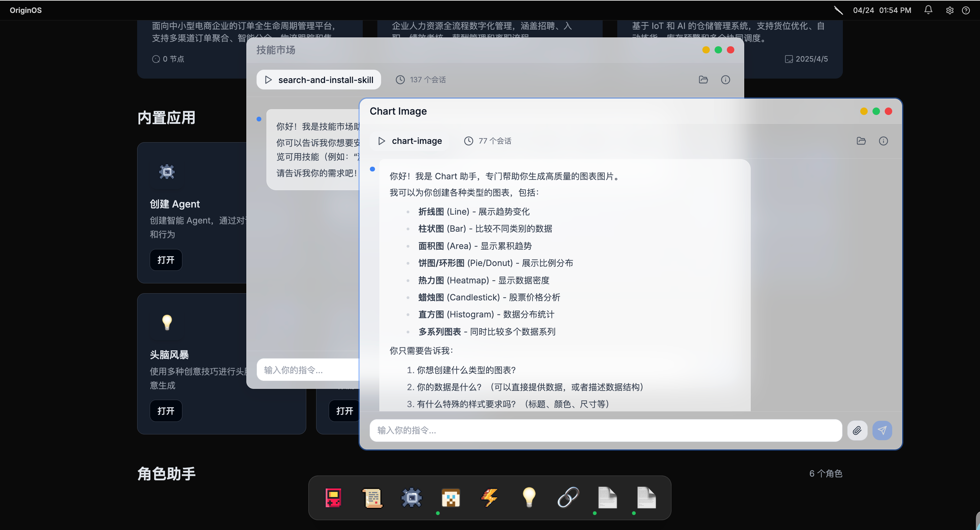Open the light bulb dock icon
Viewport: 980px width, 530px height.
pos(529,498)
